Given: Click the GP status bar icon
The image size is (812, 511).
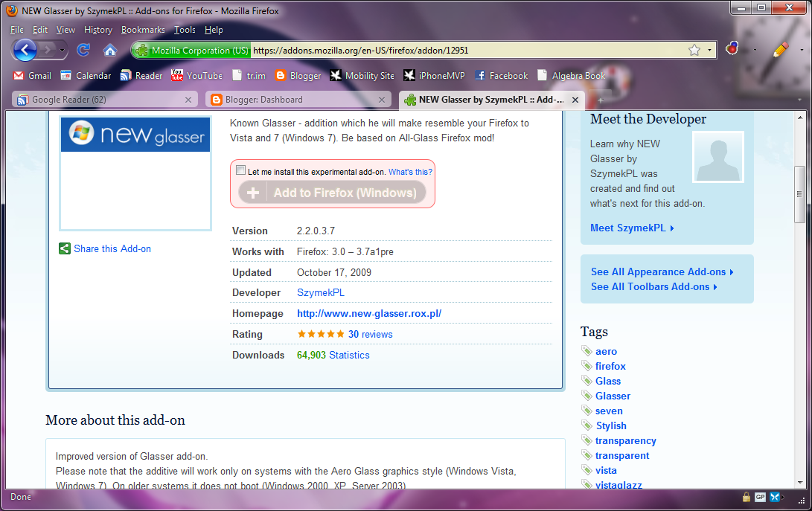Looking at the screenshot, I should [x=760, y=497].
